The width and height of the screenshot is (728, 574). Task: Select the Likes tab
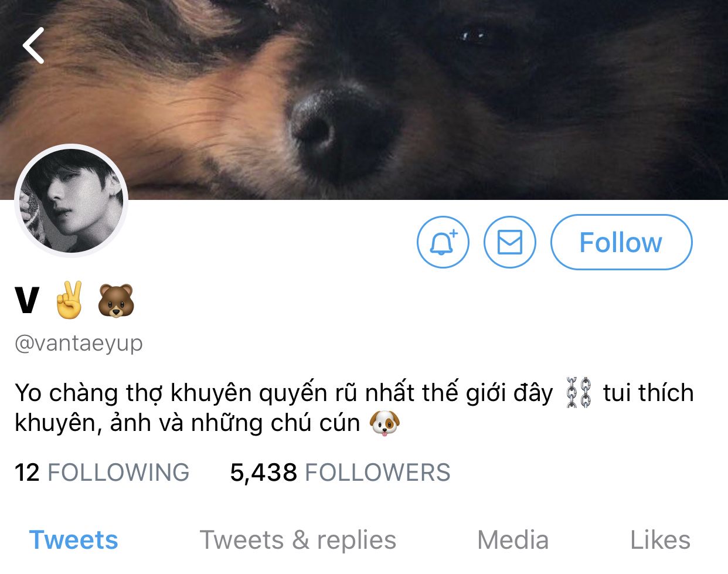tap(661, 540)
